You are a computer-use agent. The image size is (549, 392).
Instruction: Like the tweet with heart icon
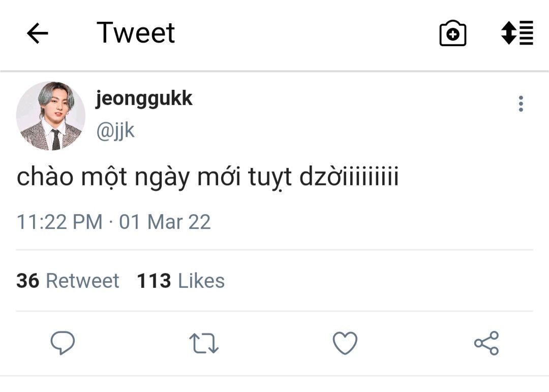(x=345, y=343)
